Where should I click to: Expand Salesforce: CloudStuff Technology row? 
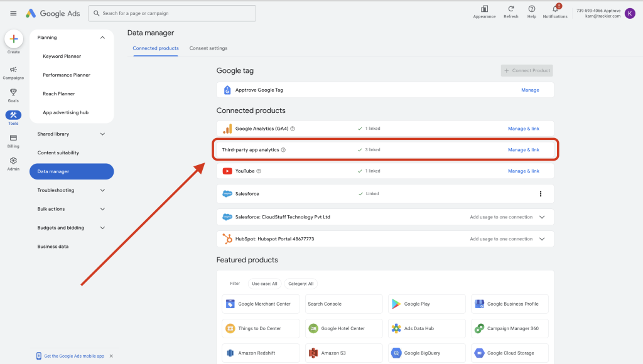point(542,217)
